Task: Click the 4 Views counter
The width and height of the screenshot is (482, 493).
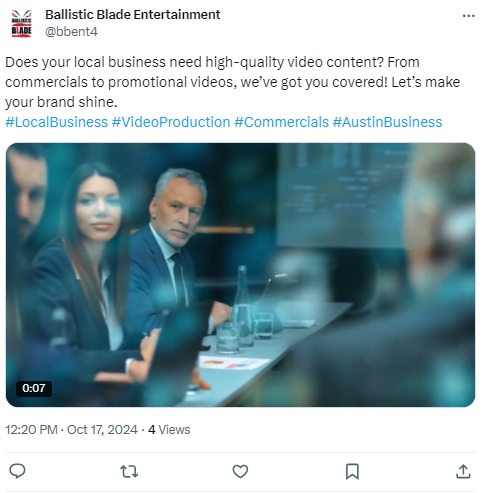Action: click(169, 430)
